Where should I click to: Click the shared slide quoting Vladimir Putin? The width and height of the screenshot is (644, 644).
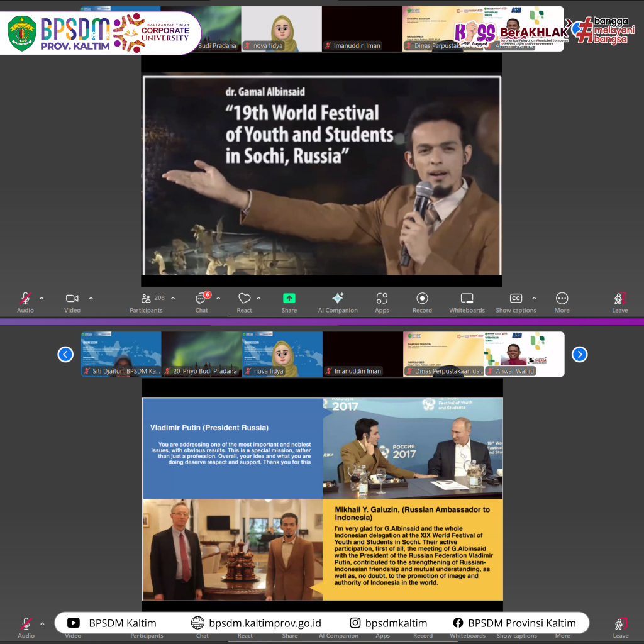tap(323, 499)
